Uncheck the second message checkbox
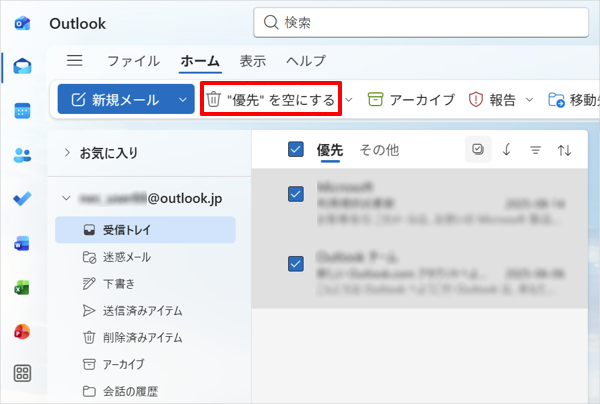This screenshot has height=404, width=600. (296, 264)
